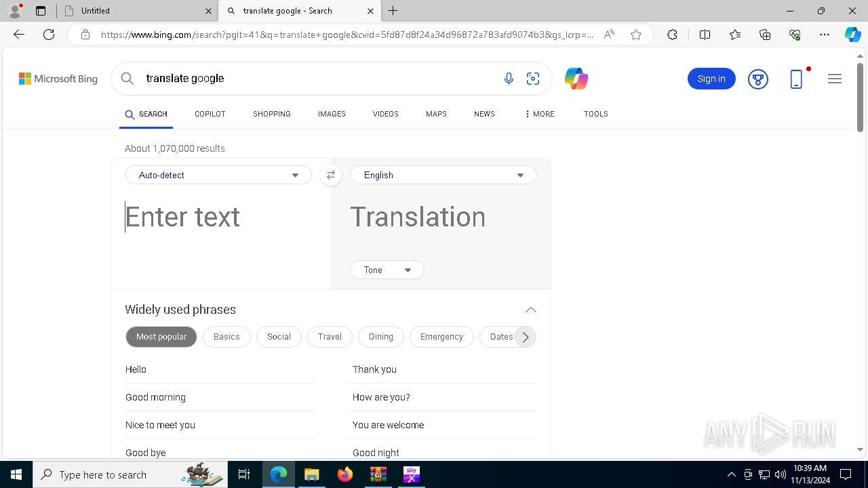Screen dimensions: 868x488
Task: Close the translate google tab
Action: (370, 11)
